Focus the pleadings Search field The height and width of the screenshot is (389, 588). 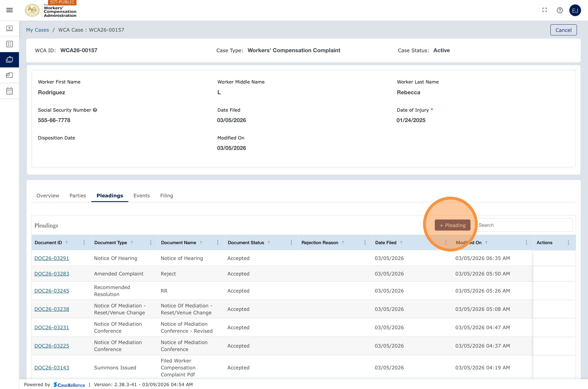[524, 225]
